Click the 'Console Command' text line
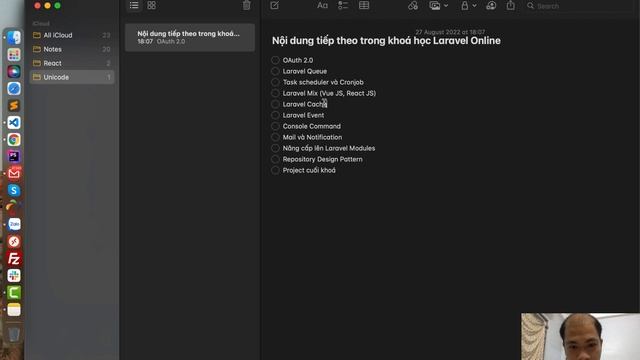 point(311,126)
